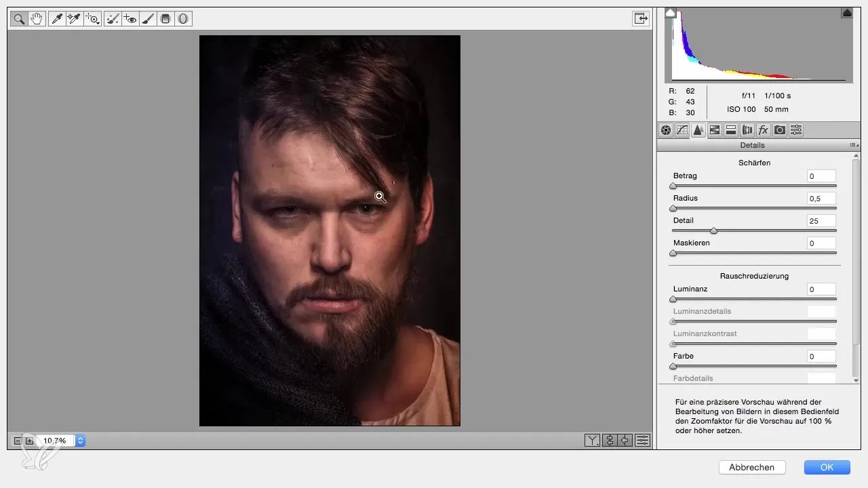Toggle full screen mode icon
This screenshot has height=488, width=868.
641,19
